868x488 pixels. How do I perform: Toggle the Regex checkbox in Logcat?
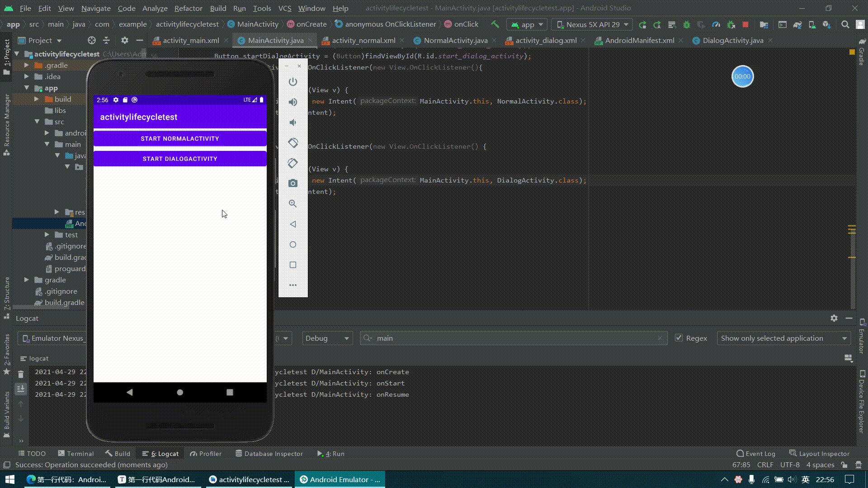pyautogui.click(x=678, y=338)
